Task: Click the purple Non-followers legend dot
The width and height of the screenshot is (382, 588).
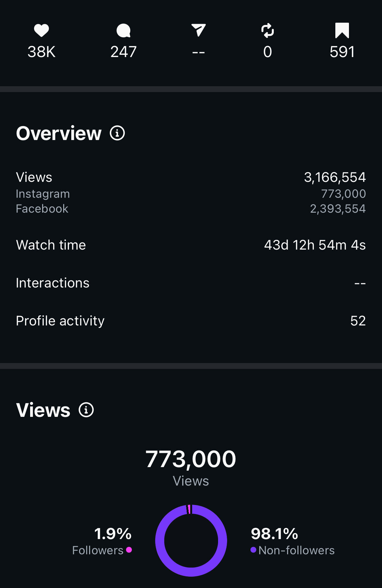Action: tap(253, 550)
